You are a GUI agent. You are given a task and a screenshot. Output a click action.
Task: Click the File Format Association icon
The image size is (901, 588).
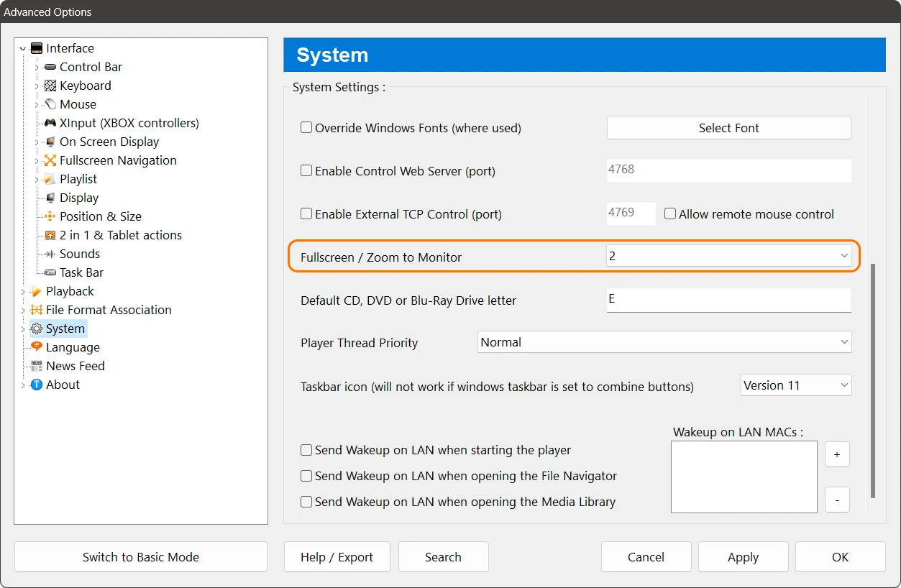tap(37, 310)
